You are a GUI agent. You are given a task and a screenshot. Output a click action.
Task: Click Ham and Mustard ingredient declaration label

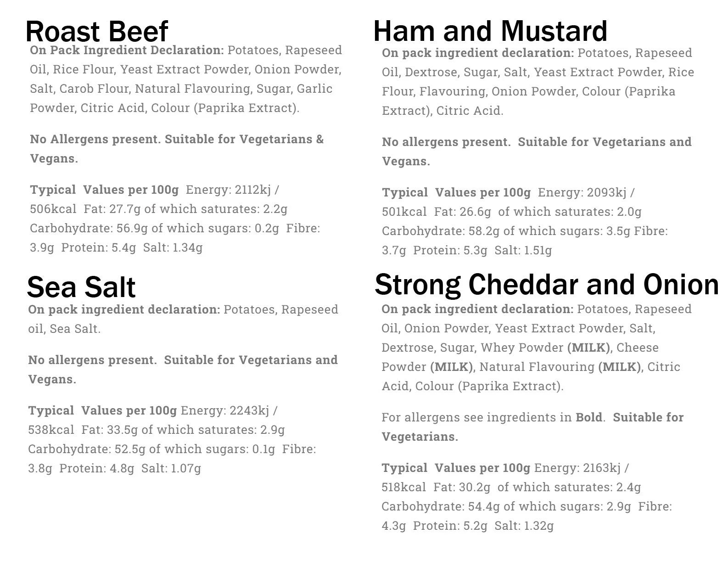478,53
